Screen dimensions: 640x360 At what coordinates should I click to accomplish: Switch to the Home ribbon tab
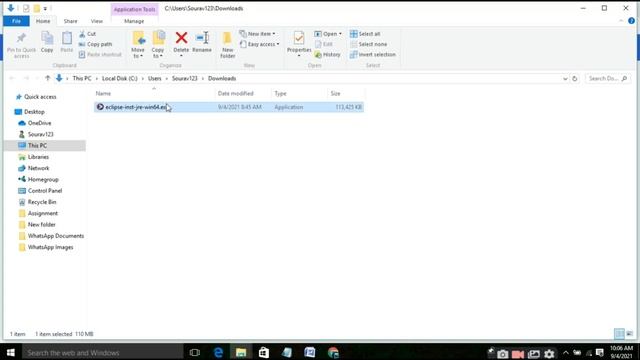43,21
